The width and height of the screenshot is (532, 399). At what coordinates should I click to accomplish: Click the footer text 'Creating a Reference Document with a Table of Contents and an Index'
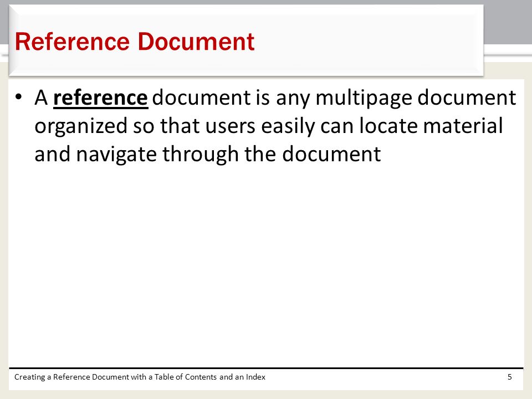pos(140,377)
